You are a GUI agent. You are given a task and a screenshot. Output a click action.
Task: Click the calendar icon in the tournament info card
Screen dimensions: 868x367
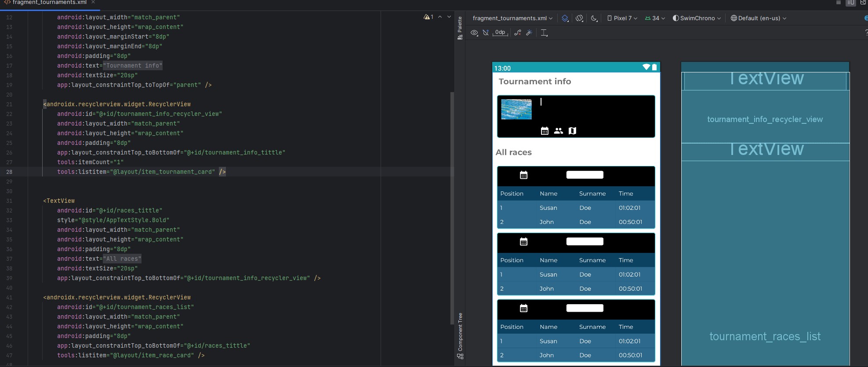[x=545, y=131]
